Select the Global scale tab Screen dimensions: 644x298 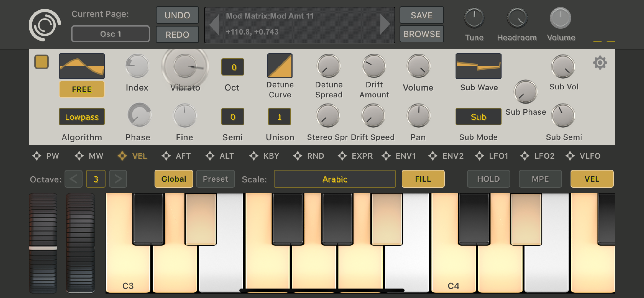(173, 179)
